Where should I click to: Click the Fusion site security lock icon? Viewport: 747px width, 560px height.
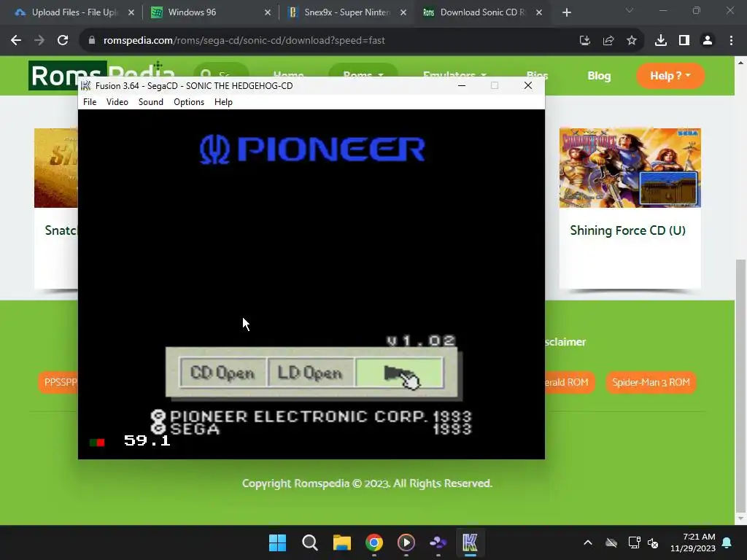92,41
